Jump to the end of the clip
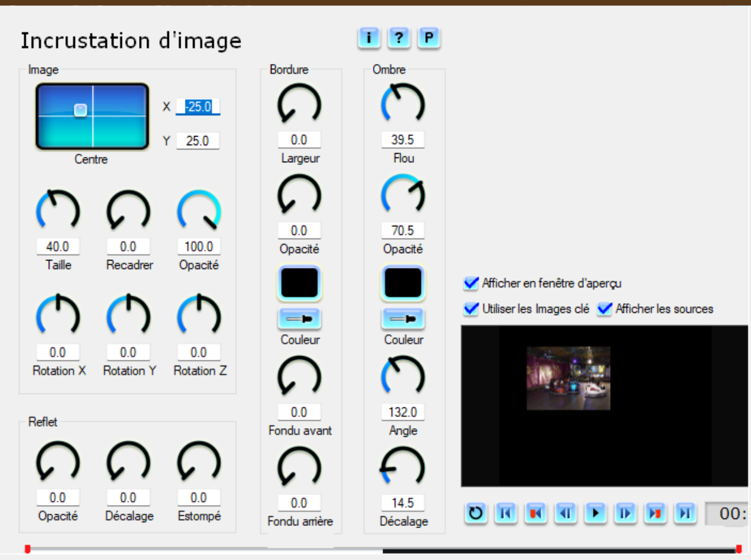The height and width of the screenshot is (560, 751). [685, 513]
